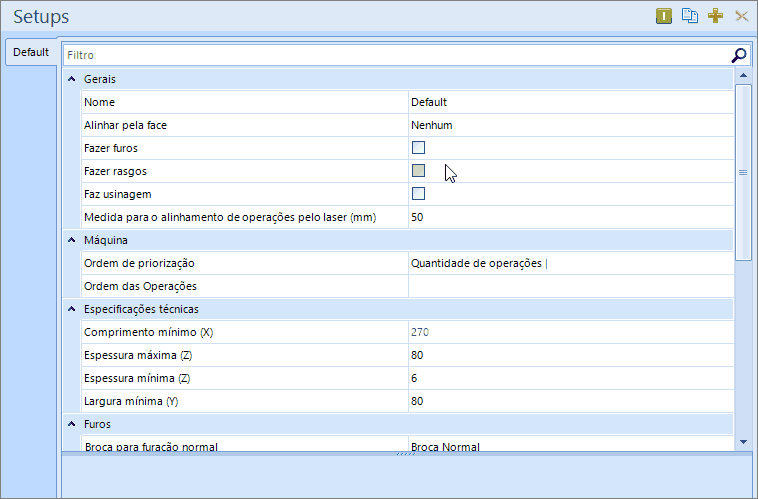Screen dimensions: 758x499
Task: Click the rename setup icon
Action: [x=664, y=16]
